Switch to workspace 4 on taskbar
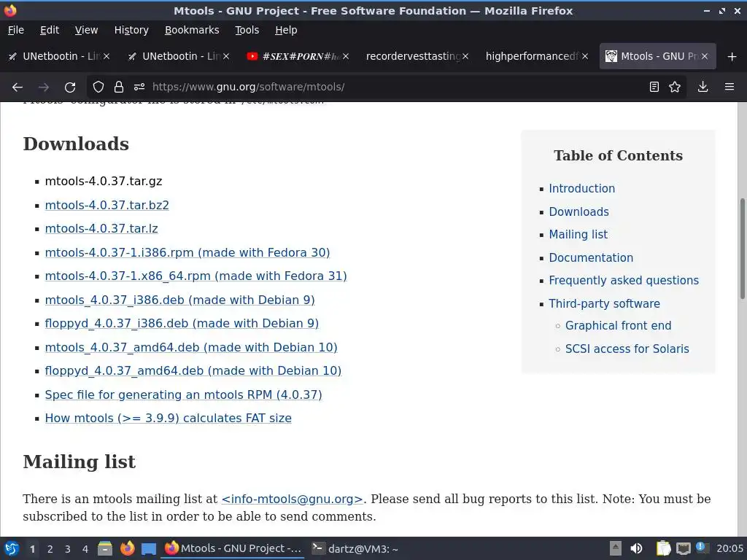 pyautogui.click(x=85, y=549)
